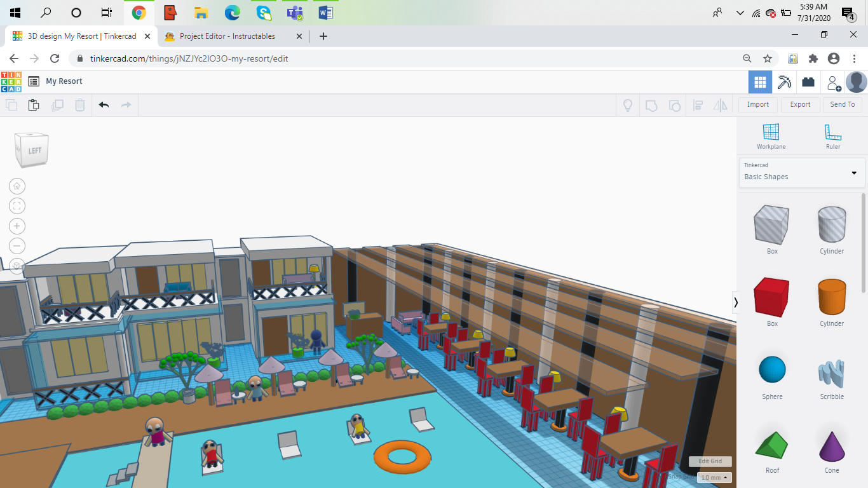Reload the Tinkercad page
The width and height of the screenshot is (868, 488).
pyautogui.click(x=55, y=58)
